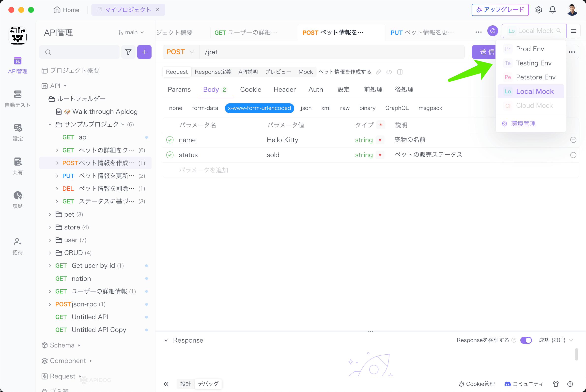Select the Cookie tab in request panel
586x392 pixels.
tap(251, 89)
